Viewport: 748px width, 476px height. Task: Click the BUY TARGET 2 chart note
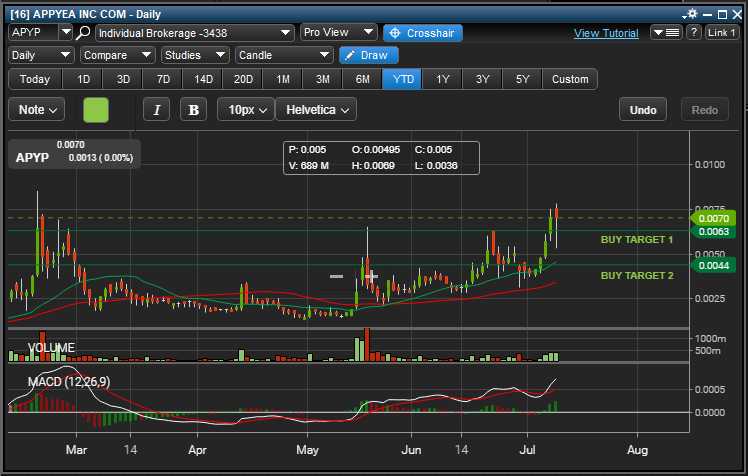(637, 276)
